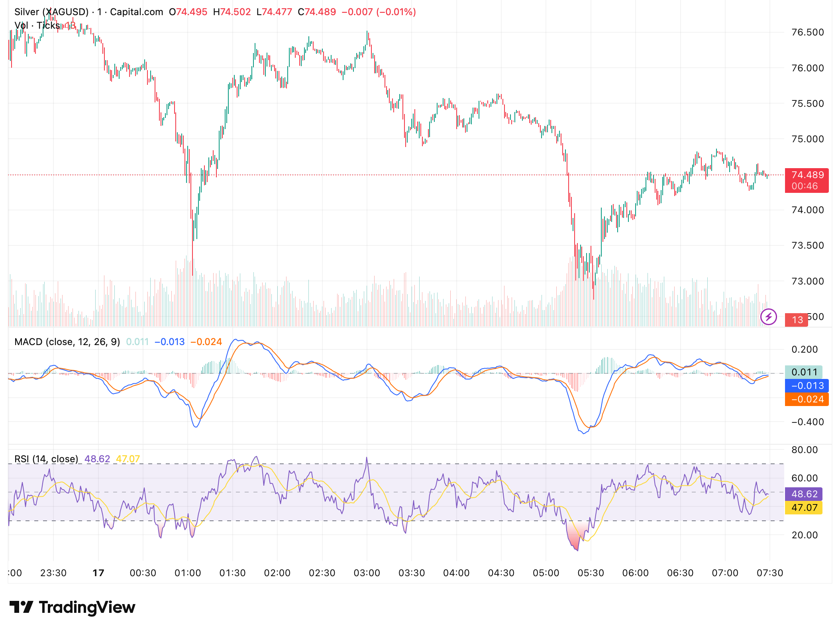Select the MACD histogram value badge 0.011
840x620 pixels.
pos(806,372)
